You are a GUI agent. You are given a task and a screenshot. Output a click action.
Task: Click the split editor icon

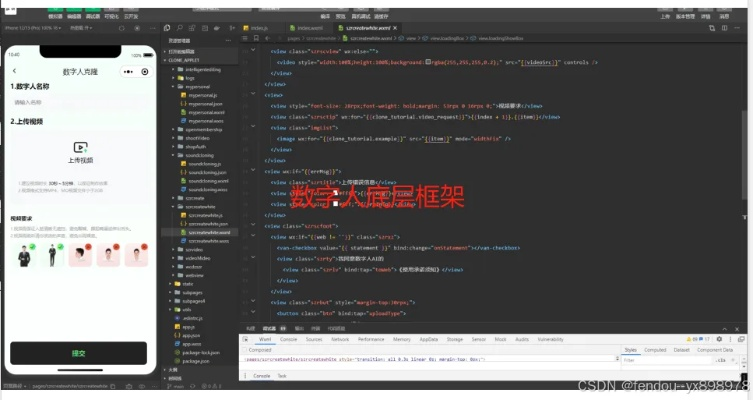pyautogui.click(x=724, y=28)
